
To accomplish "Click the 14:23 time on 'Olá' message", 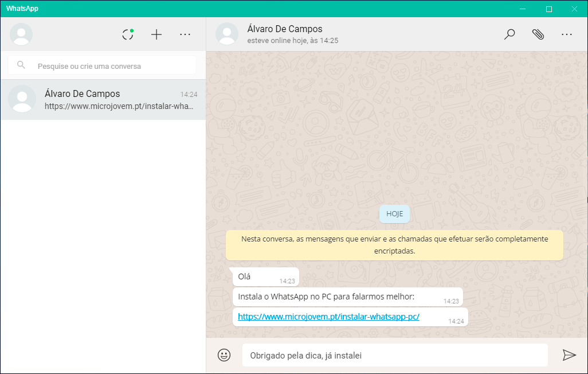I will (x=287, y=281).
